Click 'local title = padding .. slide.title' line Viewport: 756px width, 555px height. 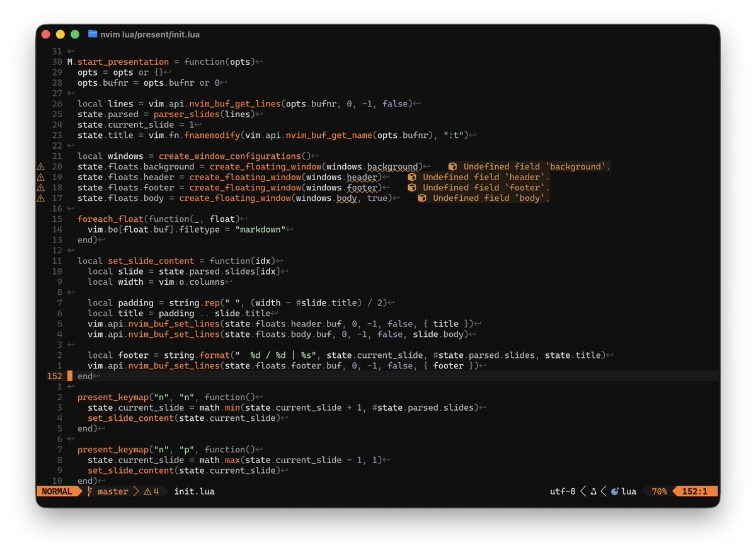coord(179,313)
